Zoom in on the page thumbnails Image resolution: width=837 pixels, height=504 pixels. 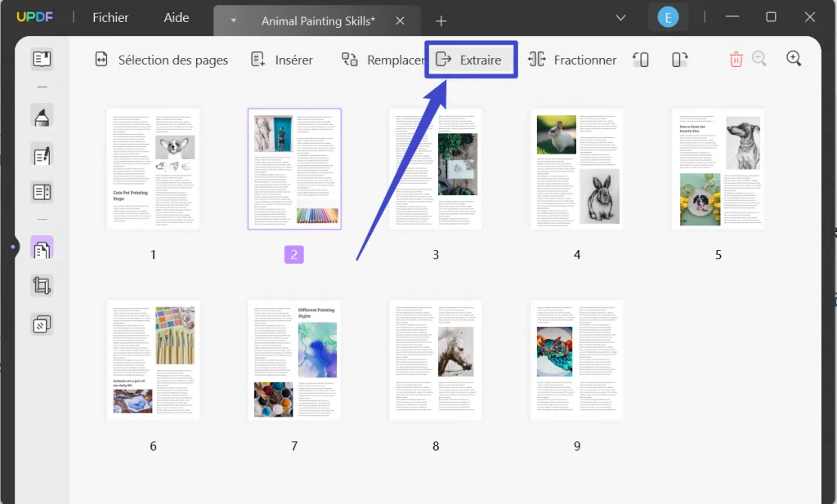[792, 59]
